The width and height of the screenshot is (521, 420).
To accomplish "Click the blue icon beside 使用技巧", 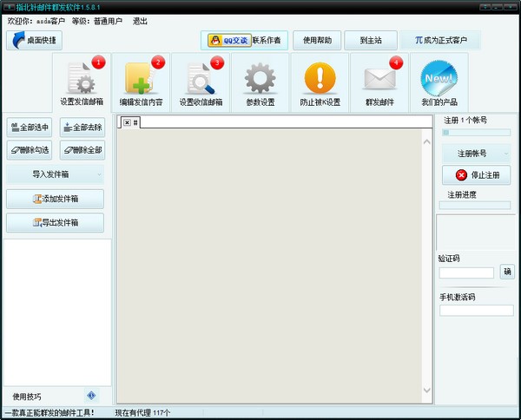I will coord(92,396).
